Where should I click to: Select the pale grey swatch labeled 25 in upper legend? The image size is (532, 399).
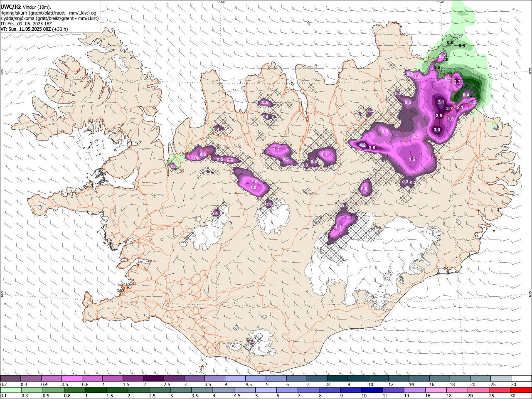[x=501, y=379]
